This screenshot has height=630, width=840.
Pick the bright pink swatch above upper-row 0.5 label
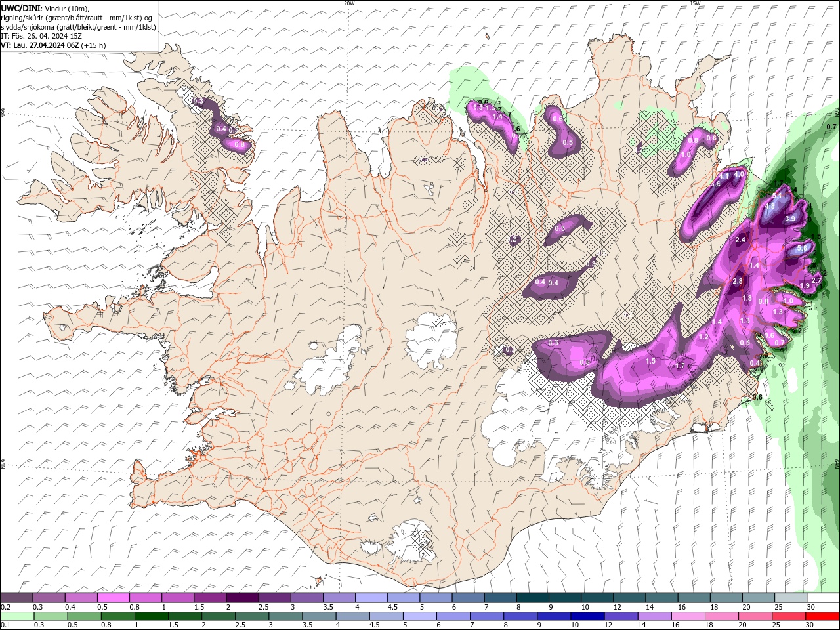pyautogui.click(x=114, y=598)
